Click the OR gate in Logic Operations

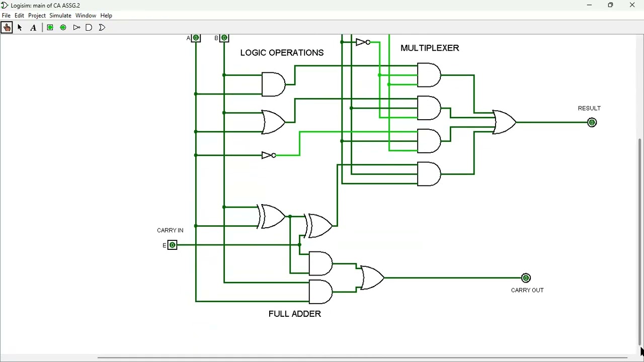[x=273, y=122]
